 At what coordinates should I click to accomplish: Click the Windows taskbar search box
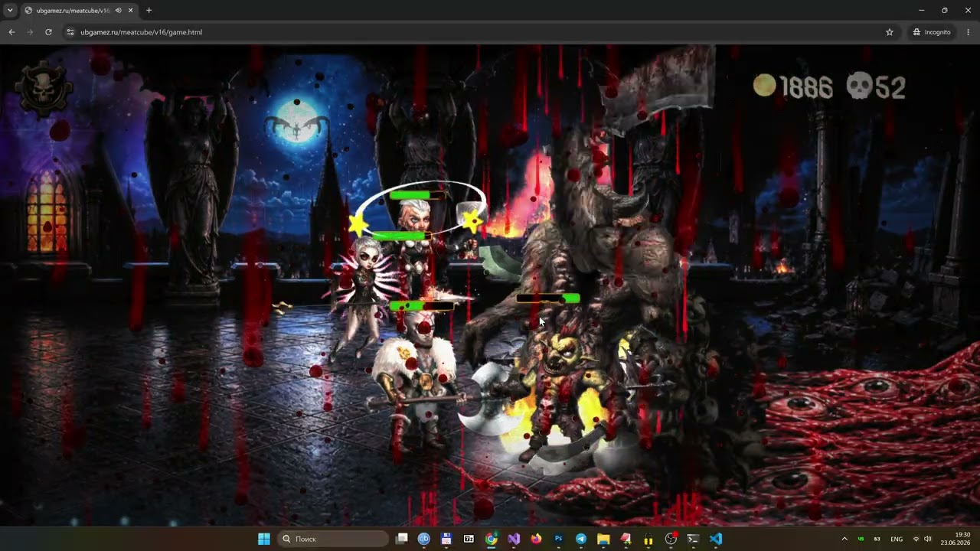coord(332,539)
